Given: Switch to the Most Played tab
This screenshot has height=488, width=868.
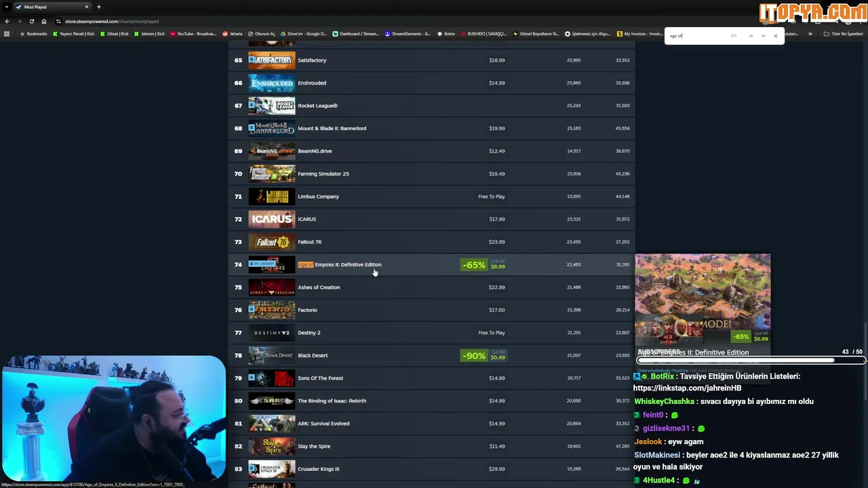Looking at the screenshot, I should [x=52, y=7].
